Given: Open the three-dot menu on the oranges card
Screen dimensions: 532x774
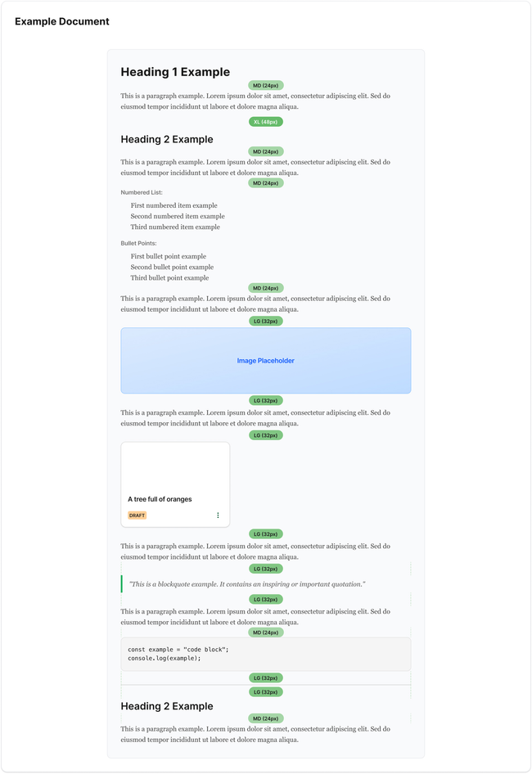Looking at the screenshot, I should [218, 515].
